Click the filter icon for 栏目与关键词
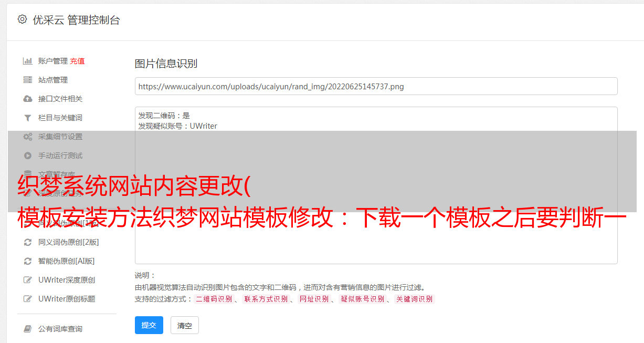Screen dimensions: 644x343 click(x=28, y=118)
